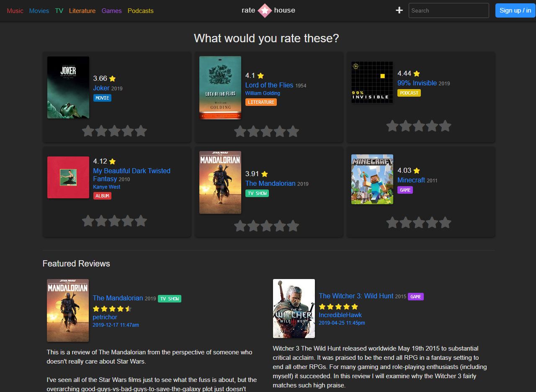Open The Mandalorian featured review title
This screenshot has height=392, width=536.
pos(118,298)
